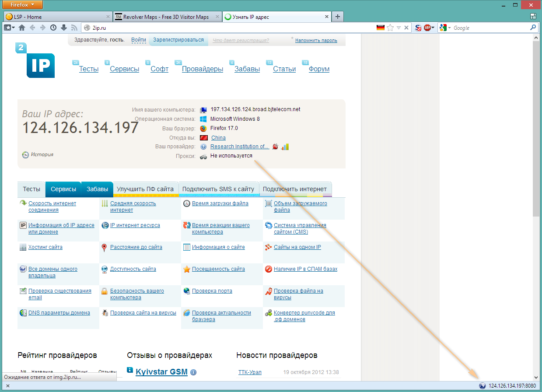Click the NoScript toolbar icon

[418, 28]
